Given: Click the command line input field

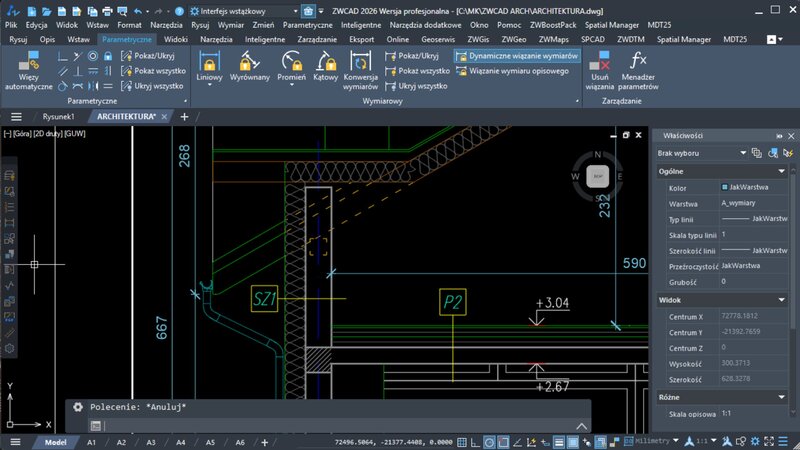Looking at the screenshot, I should pyautogui.click(x=339, y=426).
